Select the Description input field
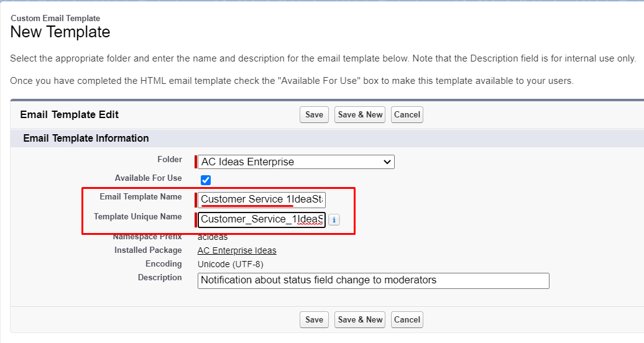The width and height of the screenshot is (644, 343). (x=373, y=280)
